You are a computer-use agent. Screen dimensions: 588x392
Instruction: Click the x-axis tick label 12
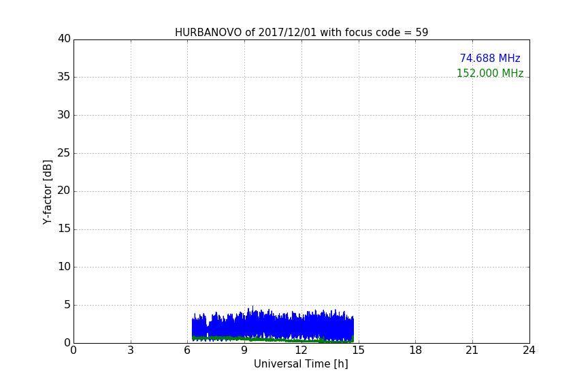(301, 350)
